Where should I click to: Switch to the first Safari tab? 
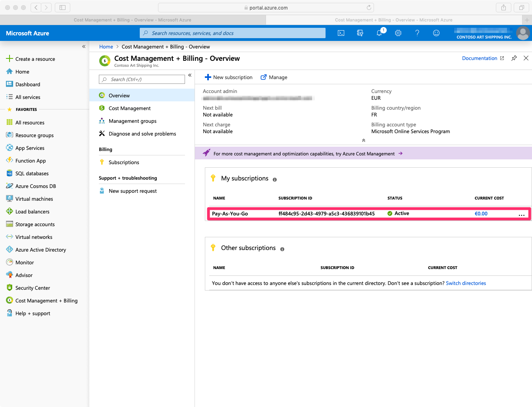coord(133,20)
